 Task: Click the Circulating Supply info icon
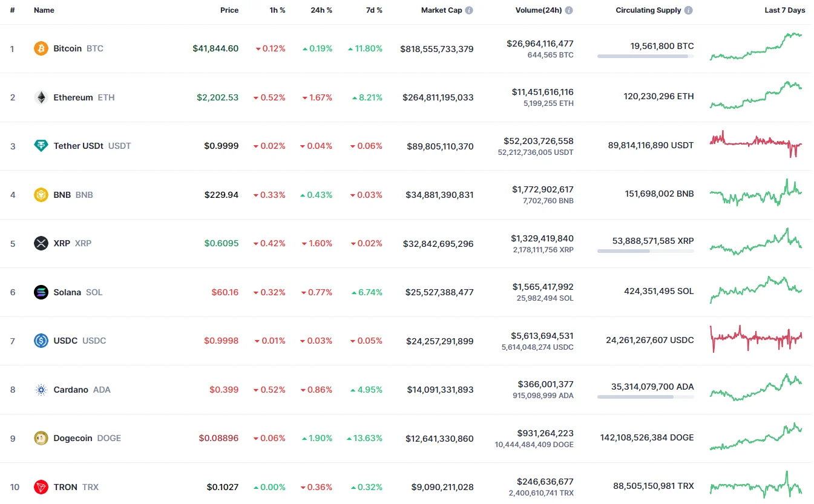pos(689,10)
